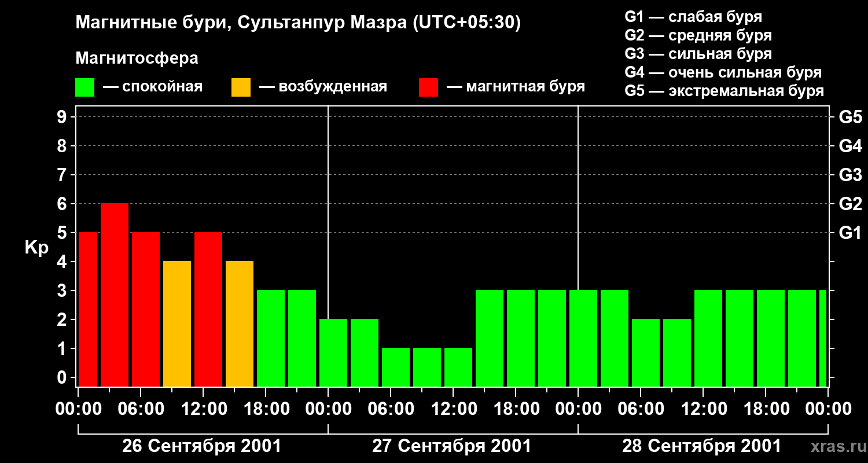Click the '28 Сентября 2001' date label
Screen dimensions: 868x463
[x=701, y=446]
